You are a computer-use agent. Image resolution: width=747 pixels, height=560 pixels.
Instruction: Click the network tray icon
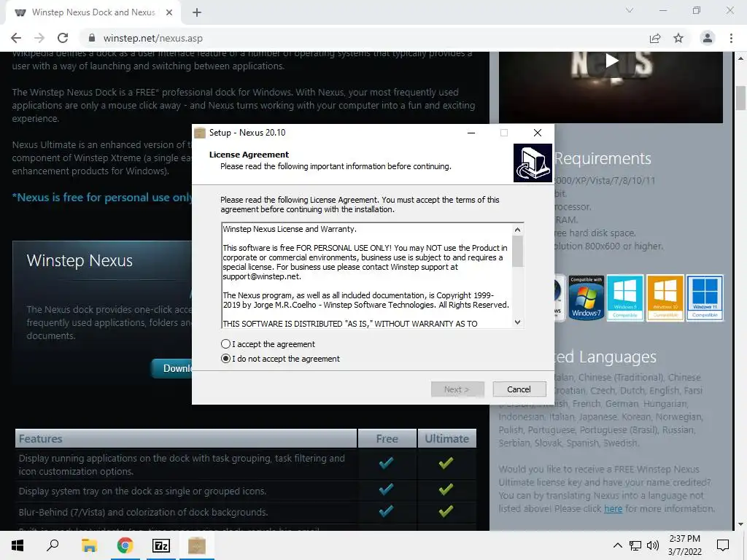click(x=635, y=545)
